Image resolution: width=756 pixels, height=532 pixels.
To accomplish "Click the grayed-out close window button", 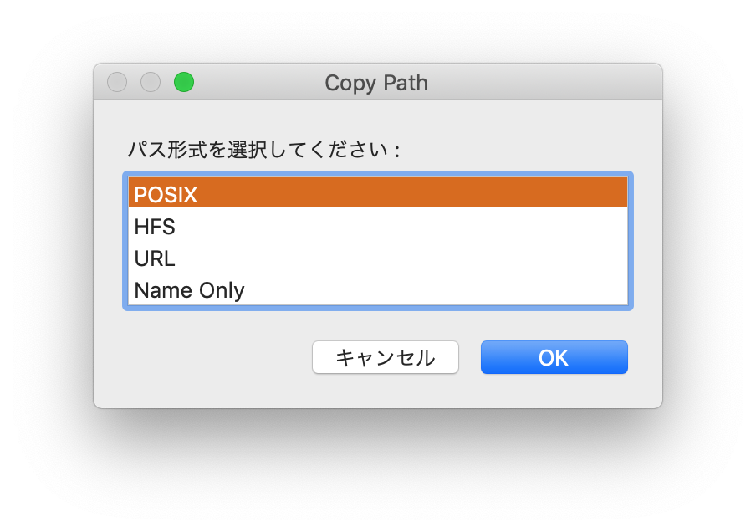I will (117, 82).
